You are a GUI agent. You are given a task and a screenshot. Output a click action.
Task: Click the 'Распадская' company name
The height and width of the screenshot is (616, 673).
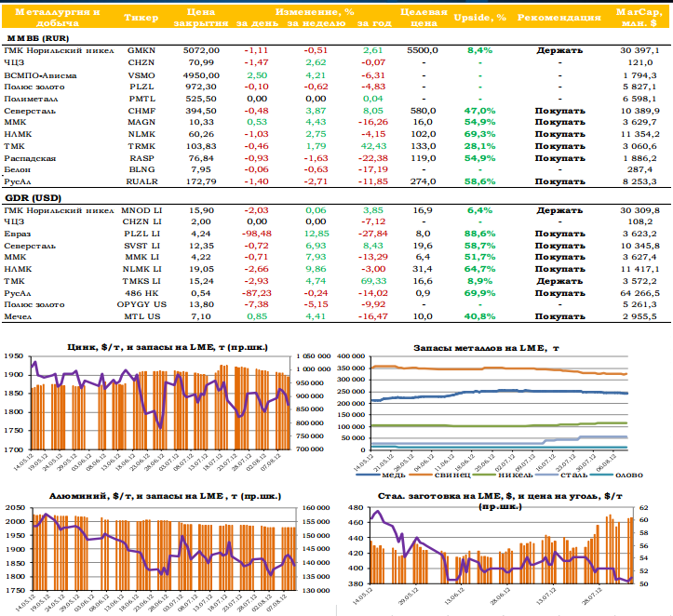30,159
